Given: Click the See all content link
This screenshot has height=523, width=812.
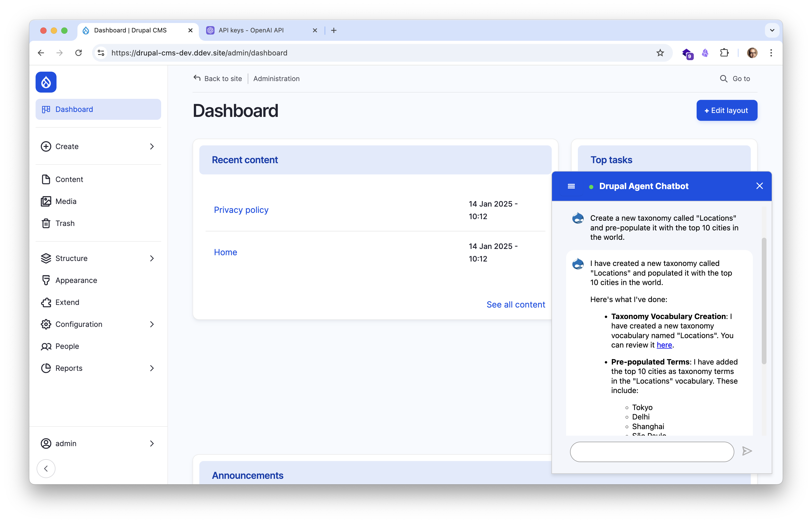Looking at the screenshot, I should pos(516,305).
